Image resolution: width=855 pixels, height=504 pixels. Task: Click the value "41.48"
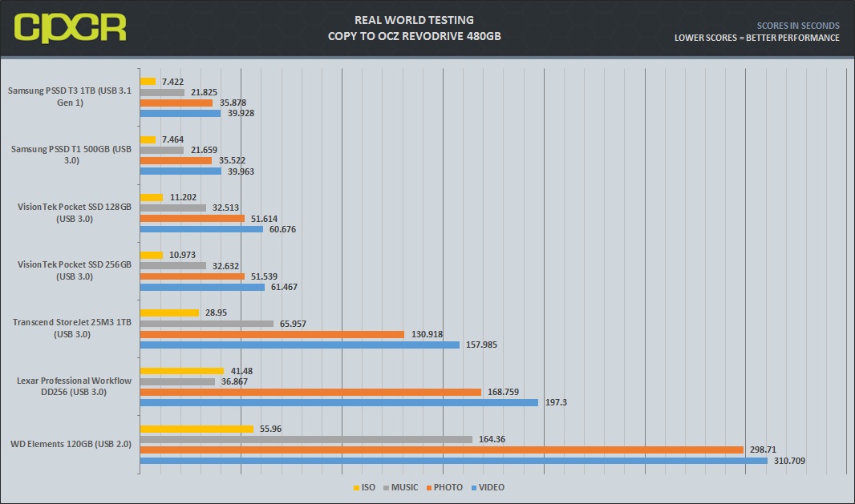click(x=241, y=371)
